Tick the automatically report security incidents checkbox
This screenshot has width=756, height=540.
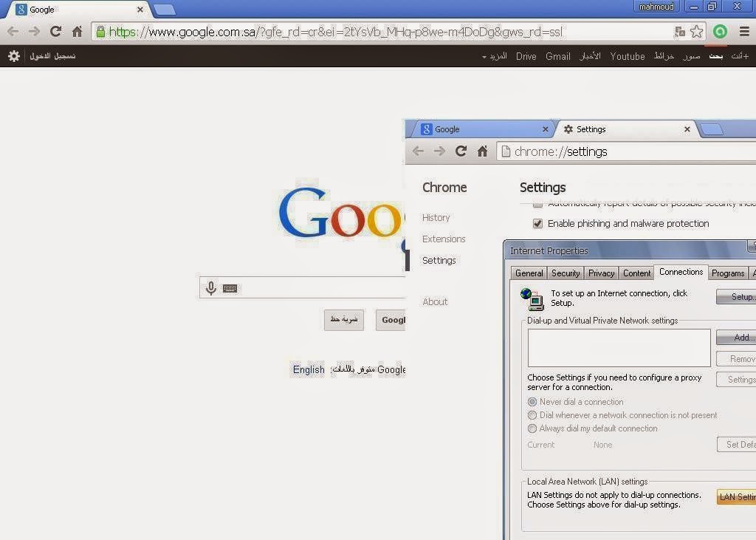click(x=537, y=204)
